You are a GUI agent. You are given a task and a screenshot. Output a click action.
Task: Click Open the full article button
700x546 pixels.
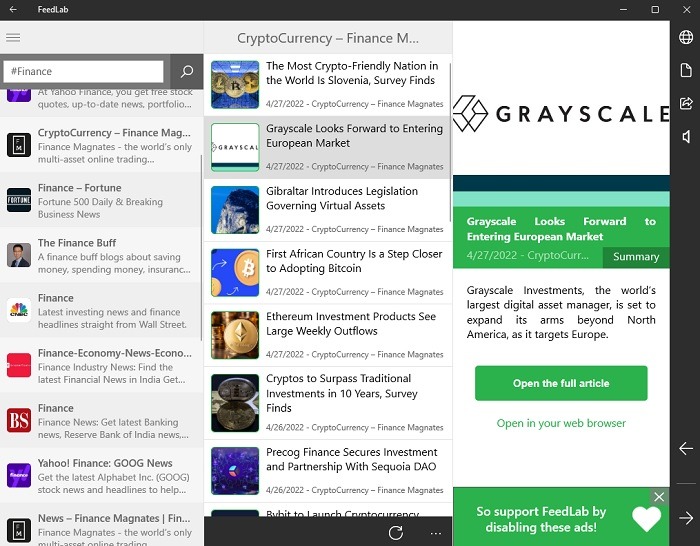[x=561, y=383]
